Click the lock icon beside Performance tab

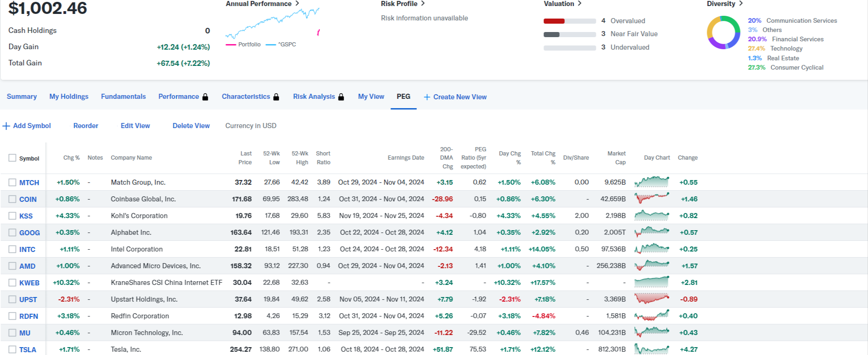click(205, 97)
